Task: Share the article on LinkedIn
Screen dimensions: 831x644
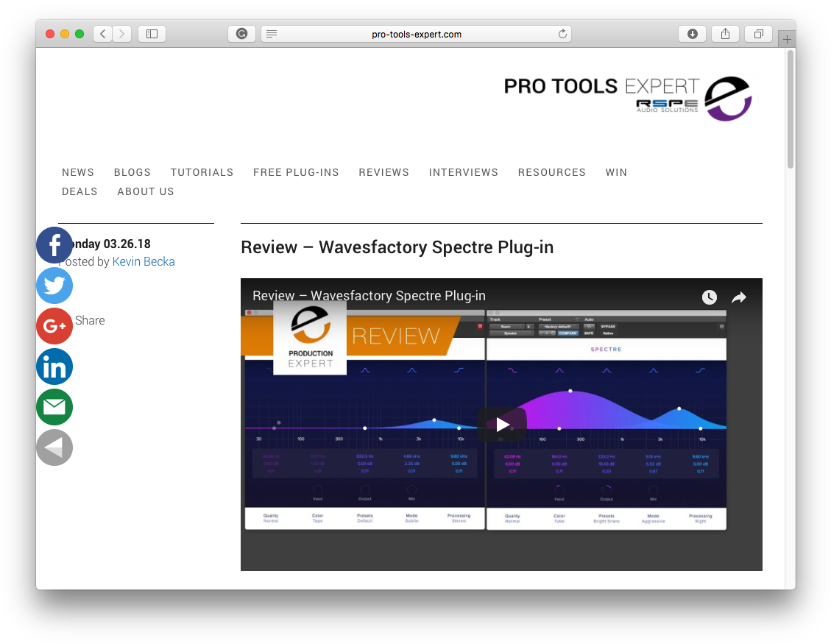Action: (x=54, y=367)
